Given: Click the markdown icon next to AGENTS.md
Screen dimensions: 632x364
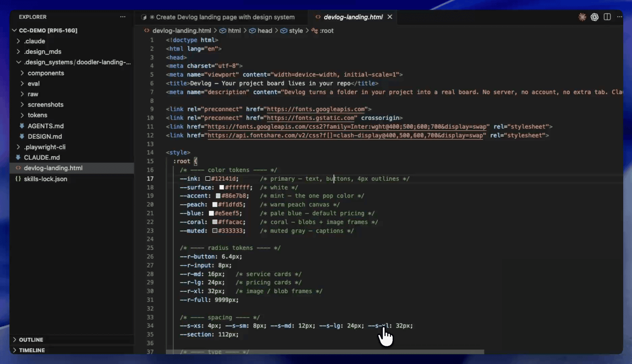Looking at the screenshot, I should coord(22,126).
